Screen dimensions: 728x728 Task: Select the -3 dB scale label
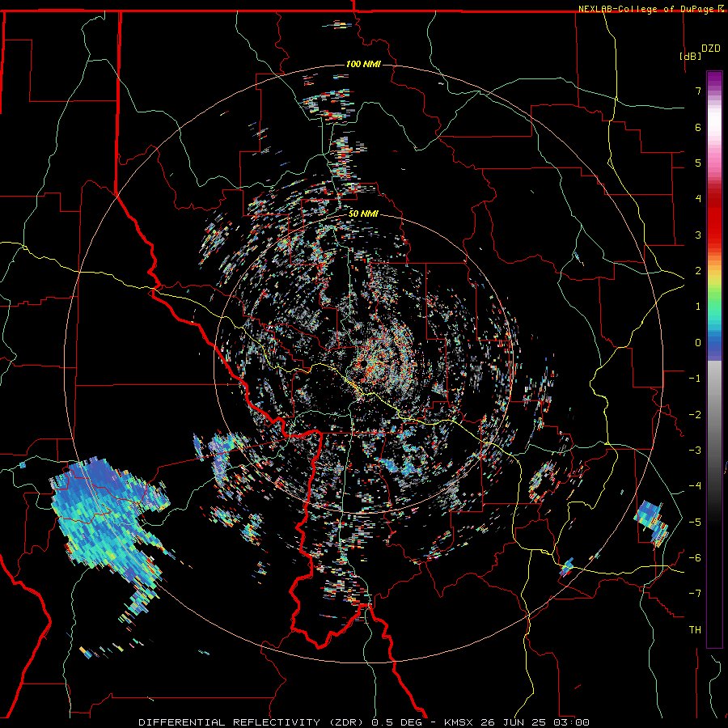tap(695, 451)
